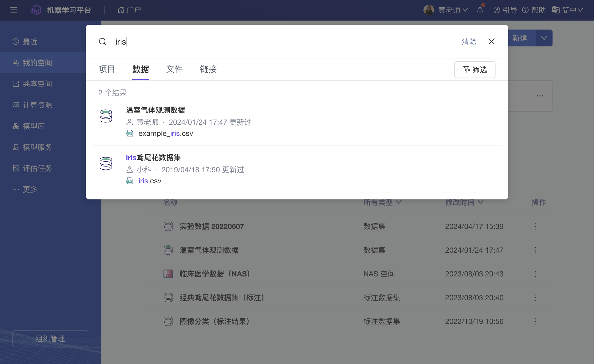The height and width of the screenshot is (364, 594).
Task: Switch to the 项目 tab
Action: pyautogui.click(x=107, y=69)
